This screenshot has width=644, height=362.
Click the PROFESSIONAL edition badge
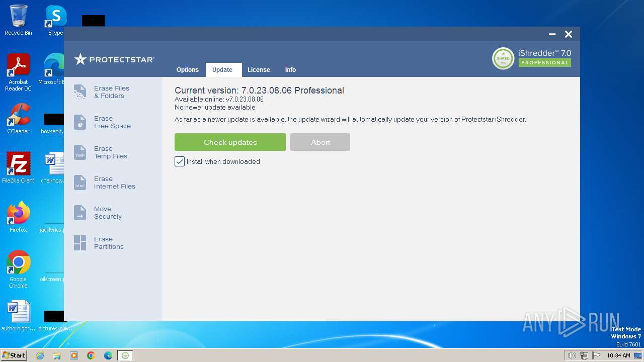[x=545, y=63]
